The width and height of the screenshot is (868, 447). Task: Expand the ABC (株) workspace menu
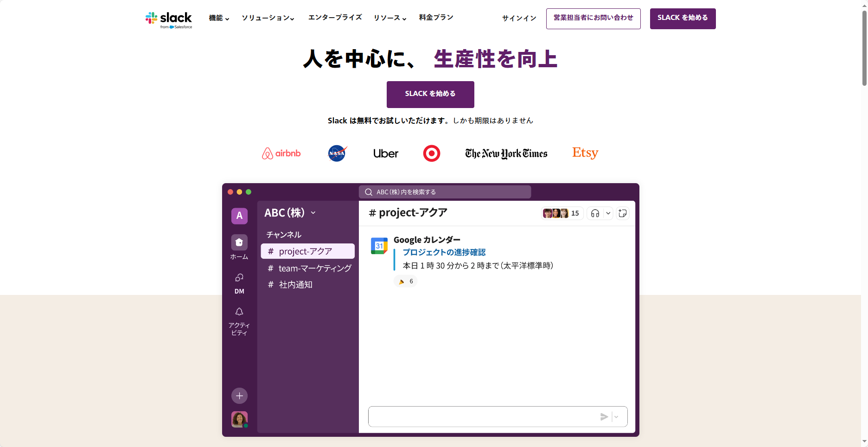(x=290, y=213)
